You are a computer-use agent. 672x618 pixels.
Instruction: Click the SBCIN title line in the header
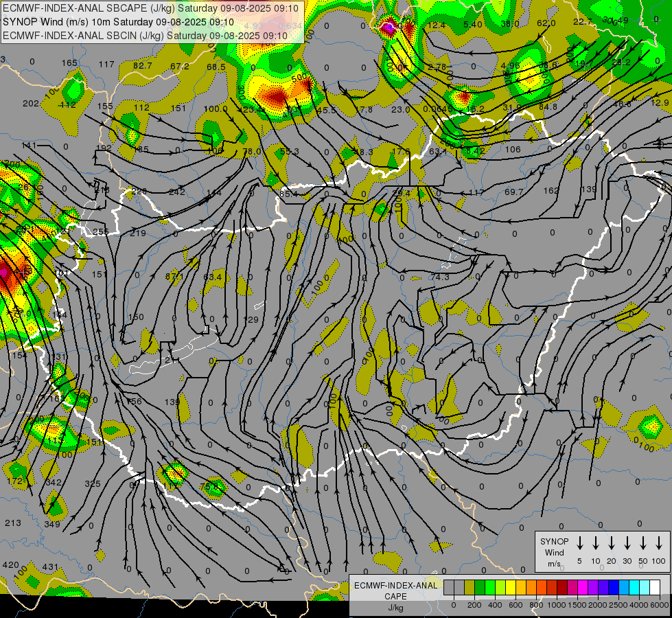[145, 36]
